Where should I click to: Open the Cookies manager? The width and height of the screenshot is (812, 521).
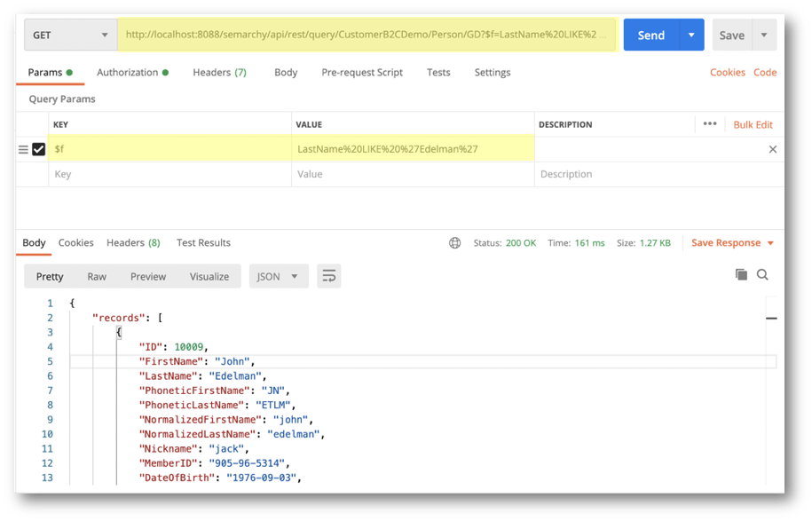click(x=727, y=72)
